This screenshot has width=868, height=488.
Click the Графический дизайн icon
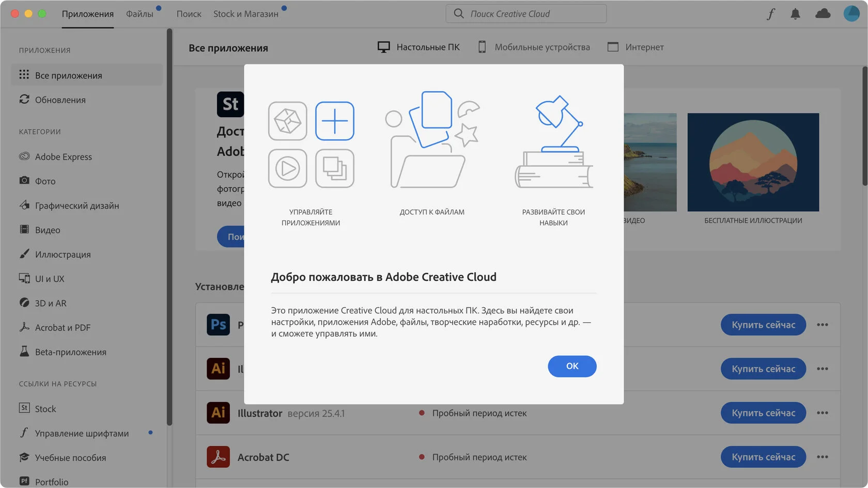point(24,205)
